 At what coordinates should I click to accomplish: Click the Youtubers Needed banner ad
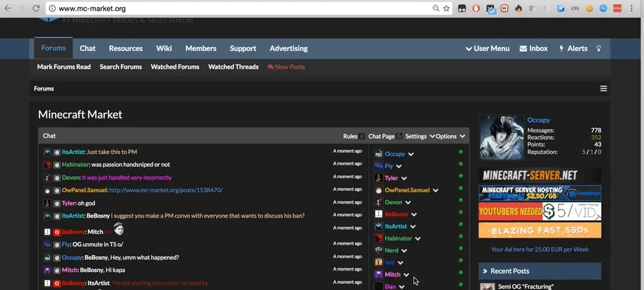coord(539,211)
